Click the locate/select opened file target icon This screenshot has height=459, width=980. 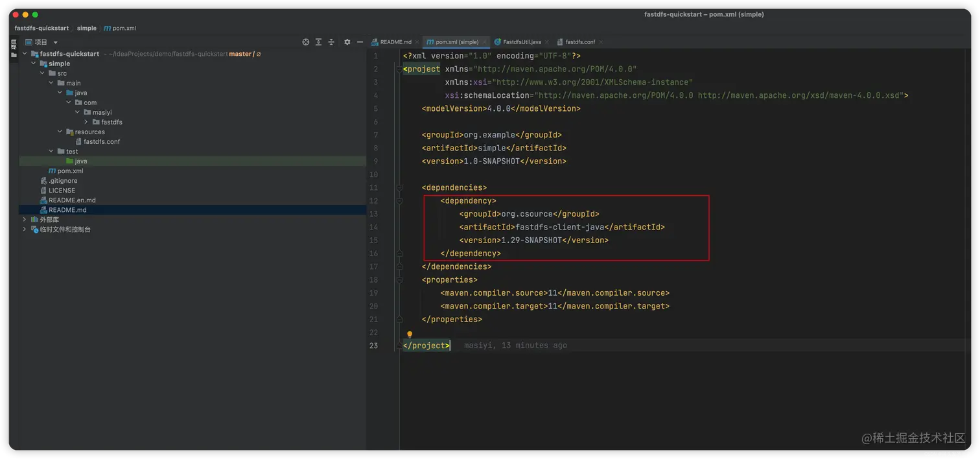[306, 42]
